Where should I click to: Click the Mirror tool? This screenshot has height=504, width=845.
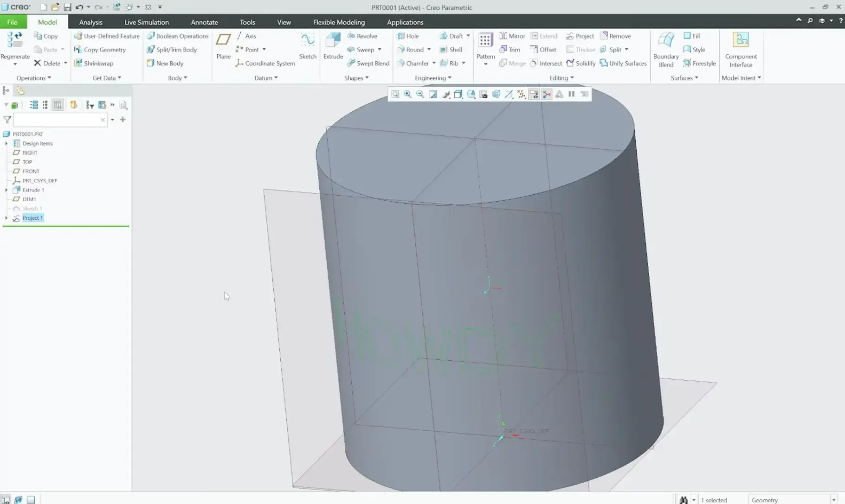[x=512, y=36]
